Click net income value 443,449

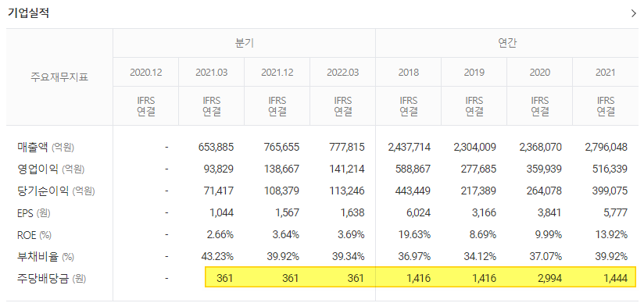pos(412,191)
